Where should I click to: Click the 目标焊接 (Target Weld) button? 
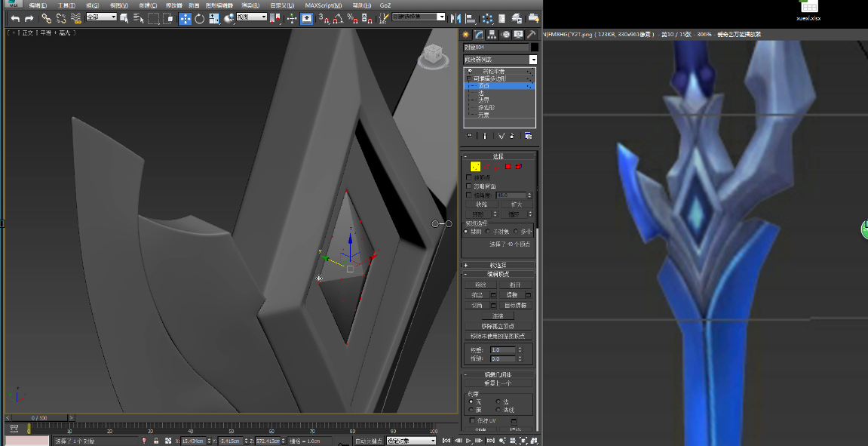click(515, 306)
